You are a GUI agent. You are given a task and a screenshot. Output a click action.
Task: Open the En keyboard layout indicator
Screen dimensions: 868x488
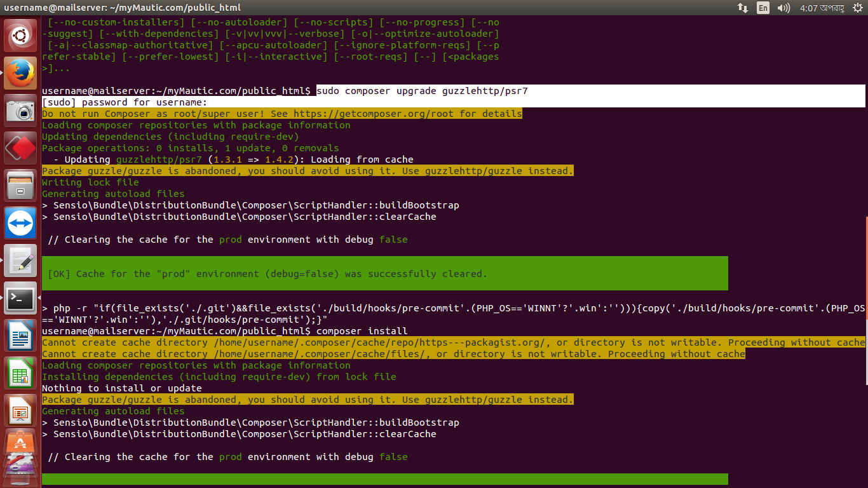click(763, 8)
